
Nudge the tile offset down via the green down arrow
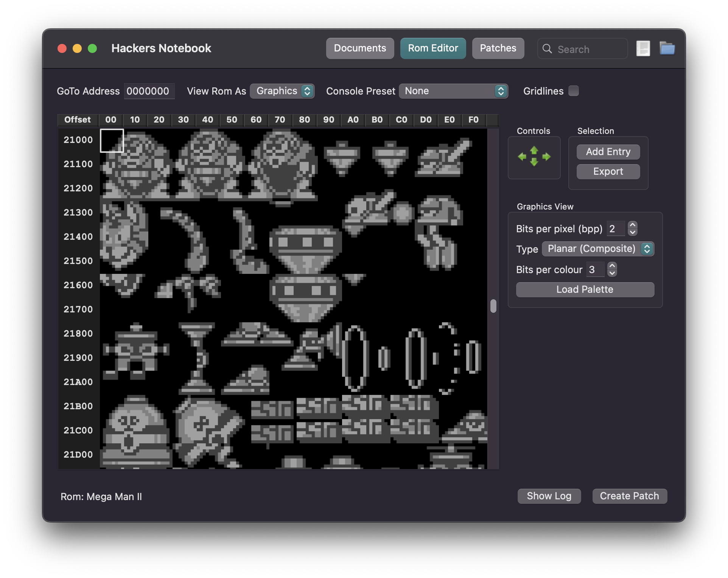(534, 163)
